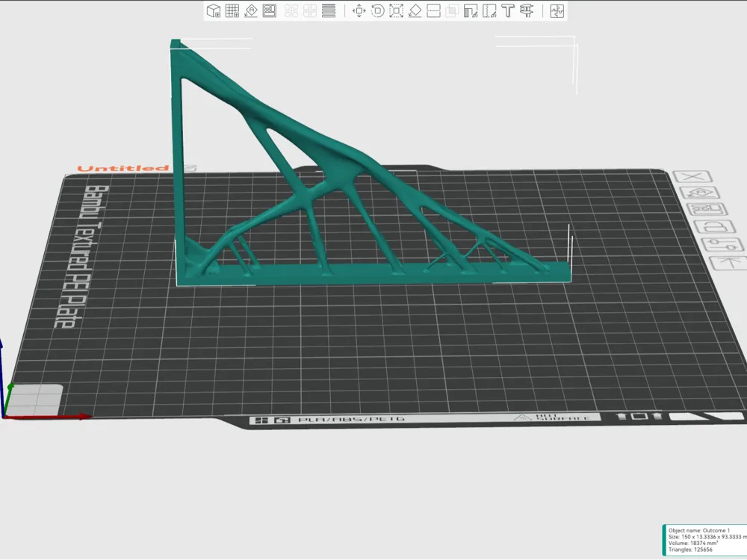
Task: Switch to Assembly view
Action: click(557, 11)
